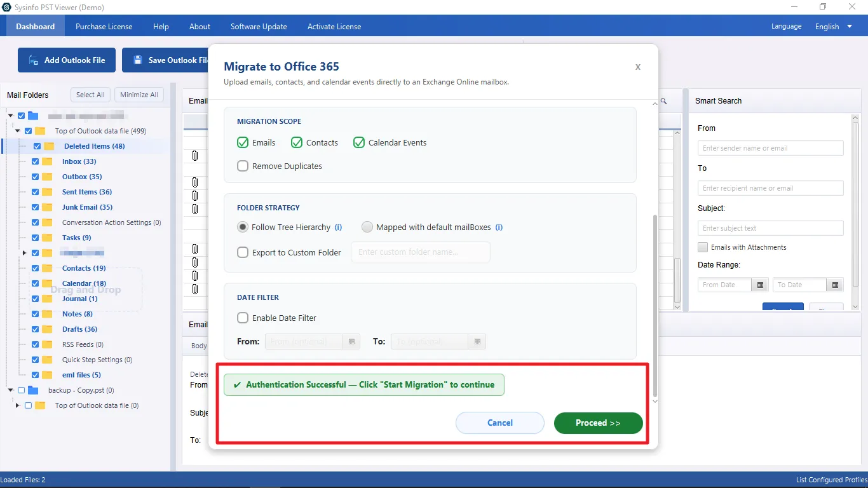The height and width of the screenshot is (488, 868).
Task: Click the info icon beside Mapped with default mailBoxes
Action: [499, 227]
